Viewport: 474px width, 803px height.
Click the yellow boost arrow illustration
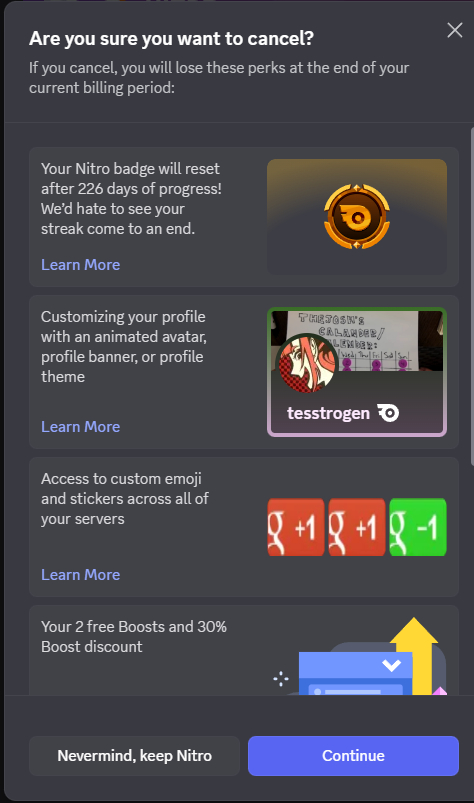(415, 656)
